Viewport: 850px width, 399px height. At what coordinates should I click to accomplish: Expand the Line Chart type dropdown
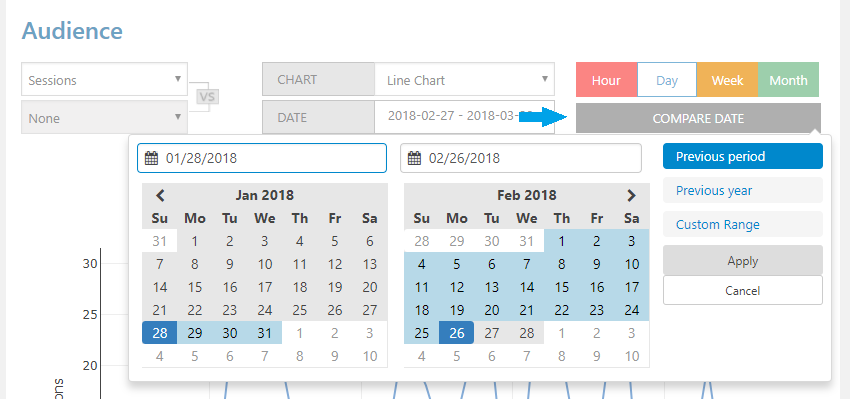point(465,80)
